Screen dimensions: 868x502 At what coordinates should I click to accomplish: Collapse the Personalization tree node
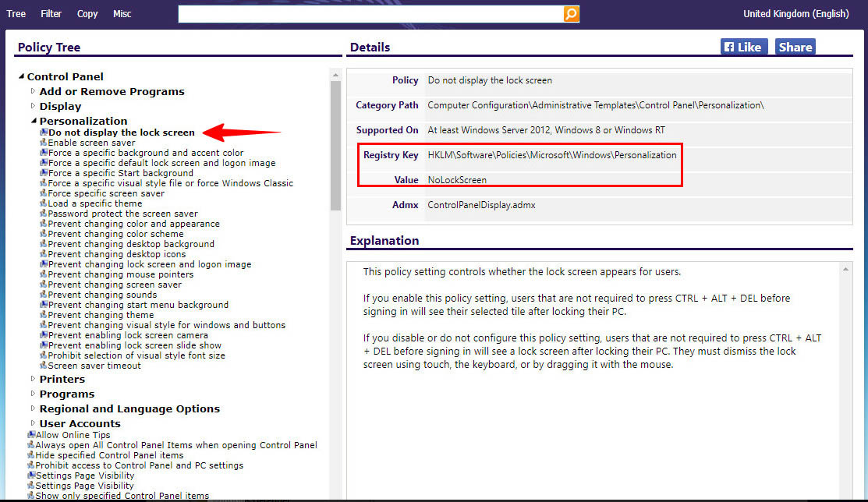pos(34,121)
